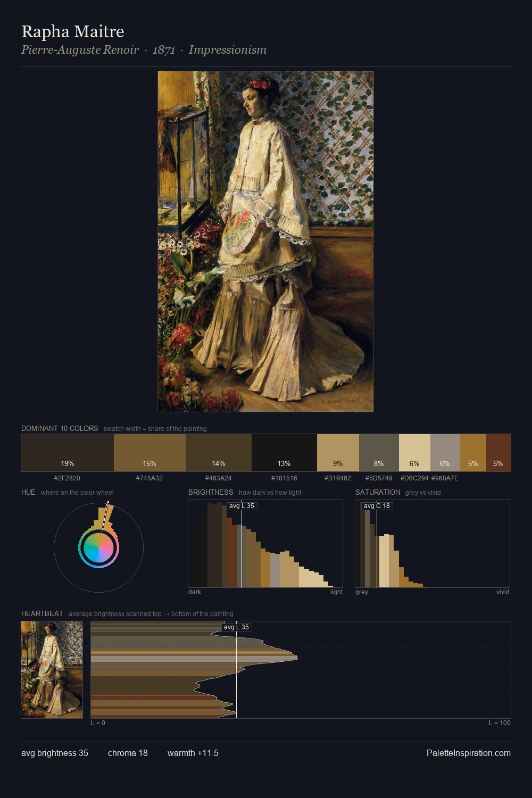532x798 pixels.
Task: Select the 9% tan swatch
Action: pos(338,453)
